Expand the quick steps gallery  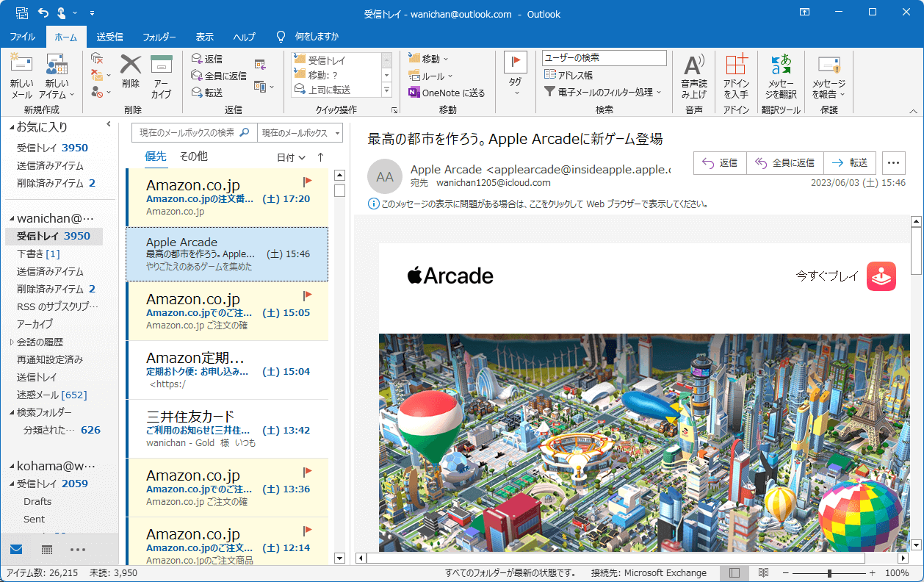tap(386, 90)
